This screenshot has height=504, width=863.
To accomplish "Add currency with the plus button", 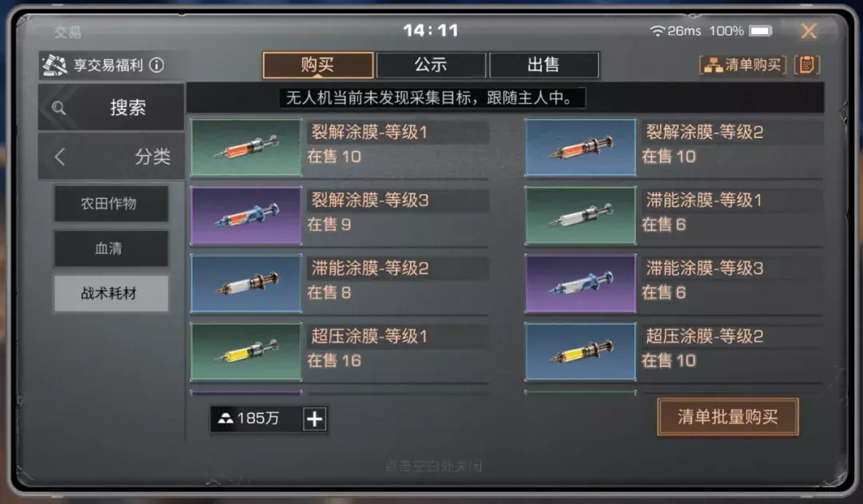I will 315,419.
